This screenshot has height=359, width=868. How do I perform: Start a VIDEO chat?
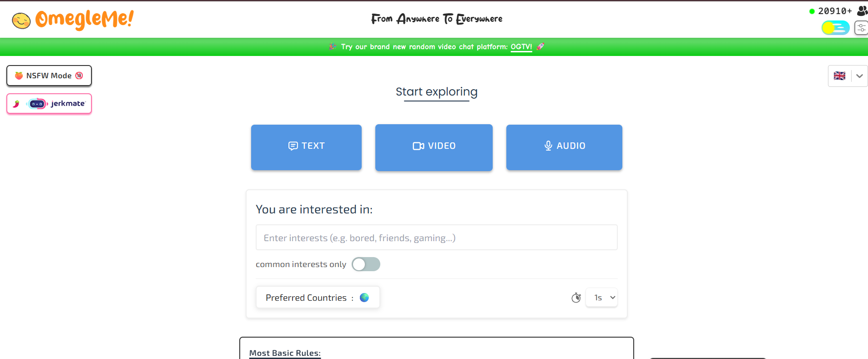coord(434,147)
